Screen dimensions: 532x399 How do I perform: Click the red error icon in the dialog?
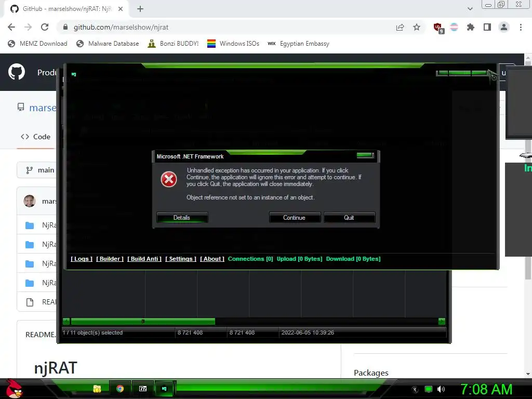[x=169, y=179]
